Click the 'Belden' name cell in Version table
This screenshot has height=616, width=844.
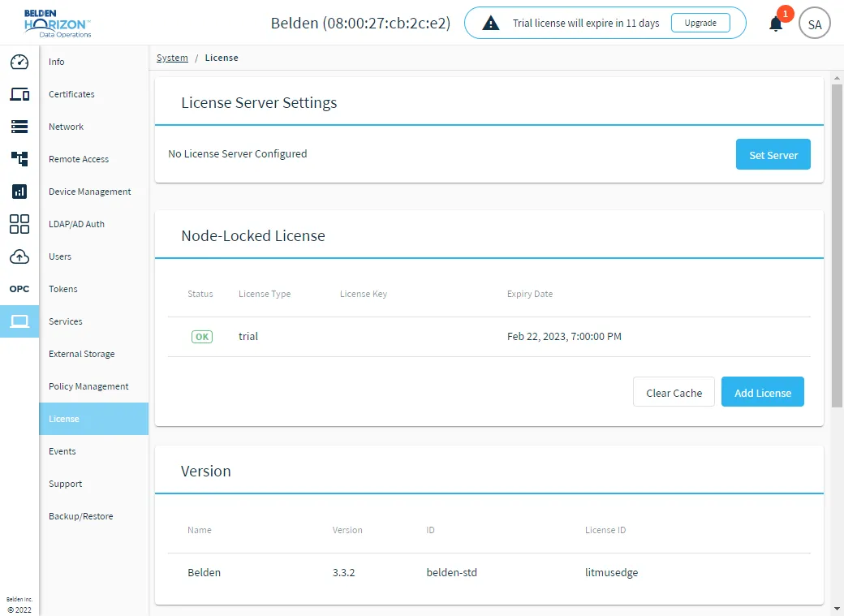(x=204, y=572)
